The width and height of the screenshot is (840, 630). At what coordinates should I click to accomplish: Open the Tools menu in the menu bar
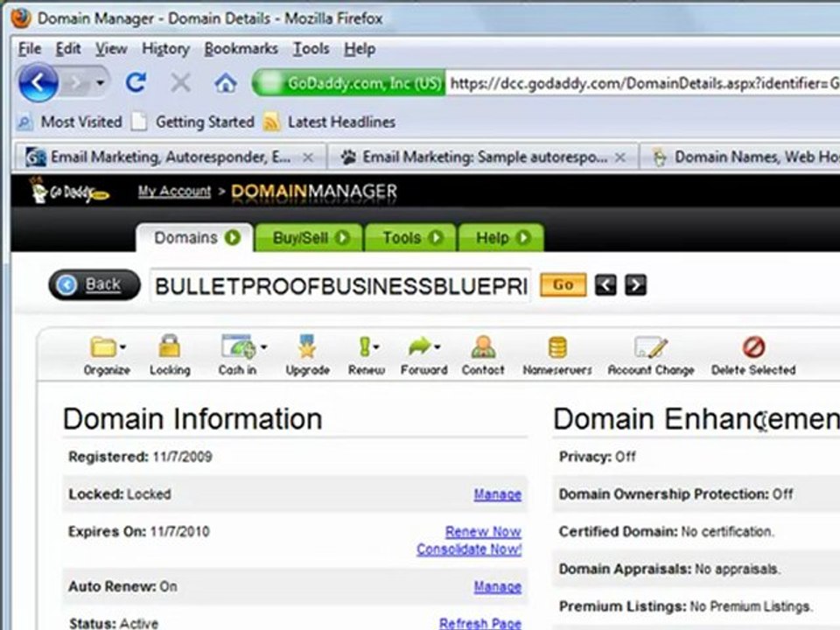click(311, 49)
